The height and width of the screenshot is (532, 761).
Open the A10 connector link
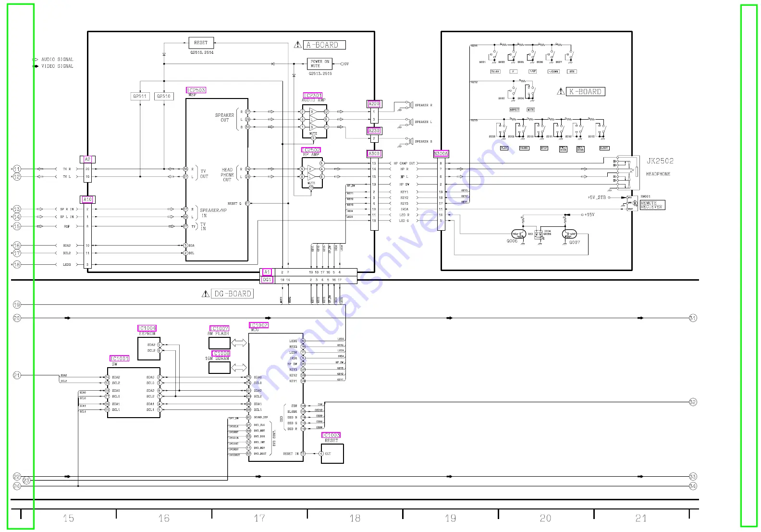[87, 199]
